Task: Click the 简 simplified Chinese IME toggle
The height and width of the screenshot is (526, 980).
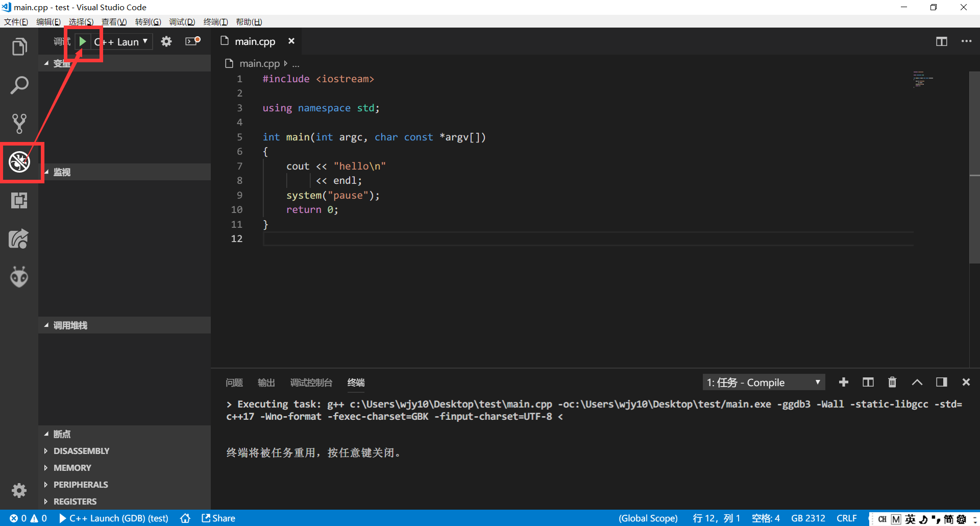Action: 948,519
